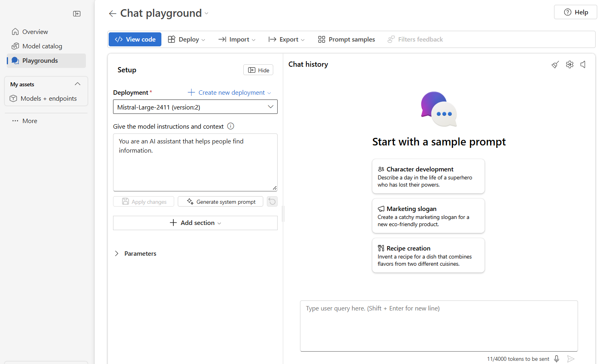Toggle the speaker audio icon
The width and height of the screenshot is (604, 364).
coord(583,65)
